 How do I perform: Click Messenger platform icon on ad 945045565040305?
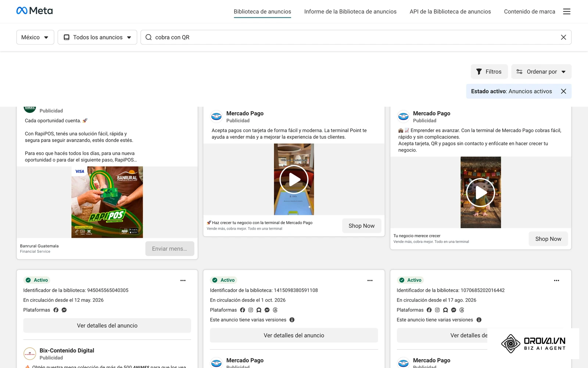click(64, 310)
